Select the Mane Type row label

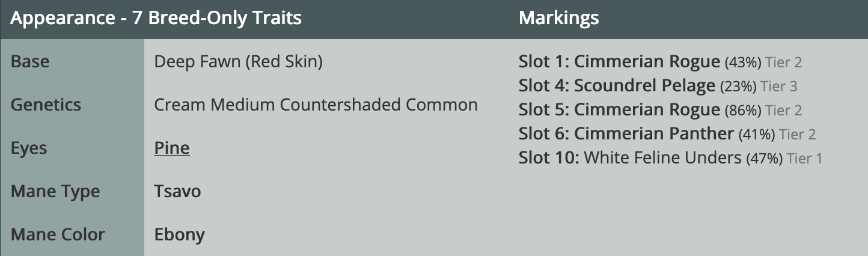tap(55, 191)
